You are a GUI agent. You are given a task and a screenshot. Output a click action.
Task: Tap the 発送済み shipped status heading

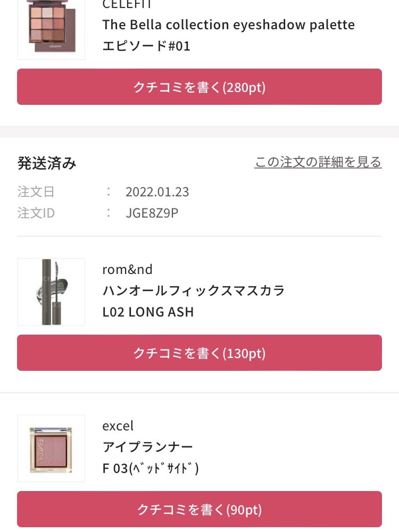[x=47, y=163]
